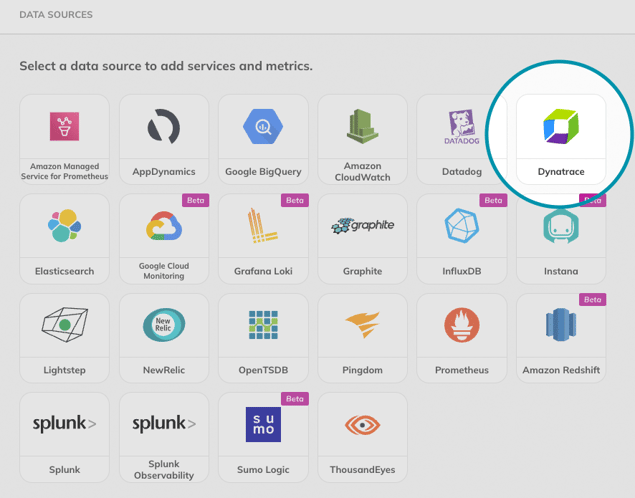Viewport: 635px width, 498px height.
Task: Click the Lightstep wireframe logo
Action: tap(64, 325)
